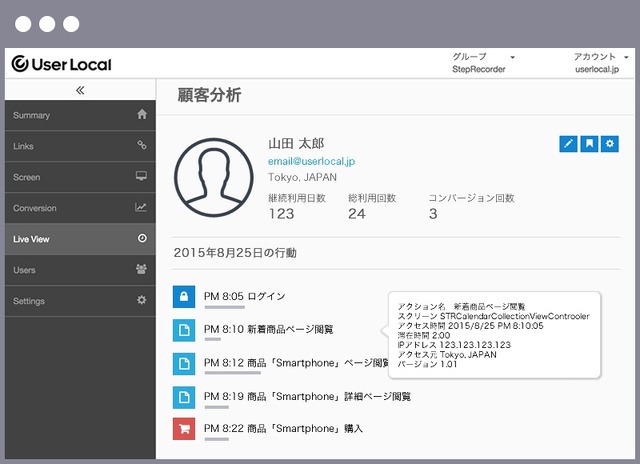This screenshot has height=464, width=640.
Task: Click the tooltip IPアドレス 123.123.123.123 line
Action: (x=454, y=345)
